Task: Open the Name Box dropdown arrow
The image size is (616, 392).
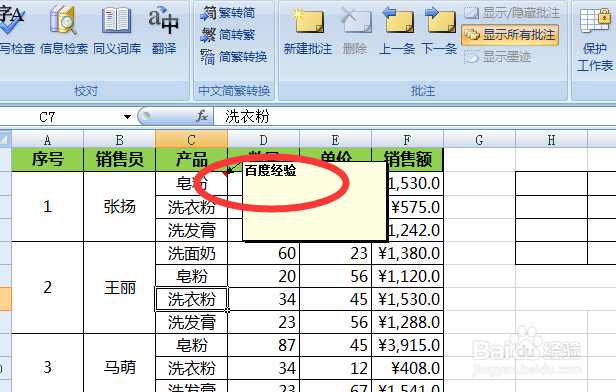Action: coord(127,117)
